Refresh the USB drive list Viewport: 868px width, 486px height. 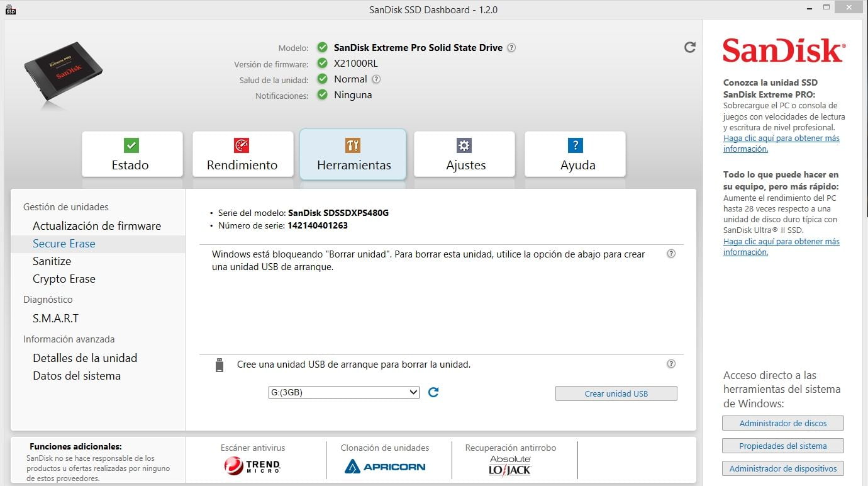tap(433, 392)
